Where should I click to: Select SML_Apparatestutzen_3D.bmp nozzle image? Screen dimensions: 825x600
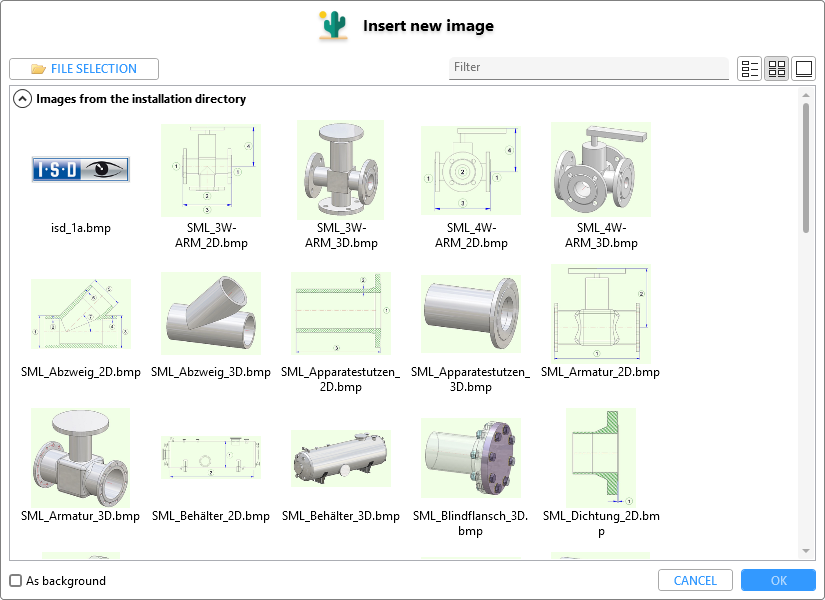click(x=470, y=313)
